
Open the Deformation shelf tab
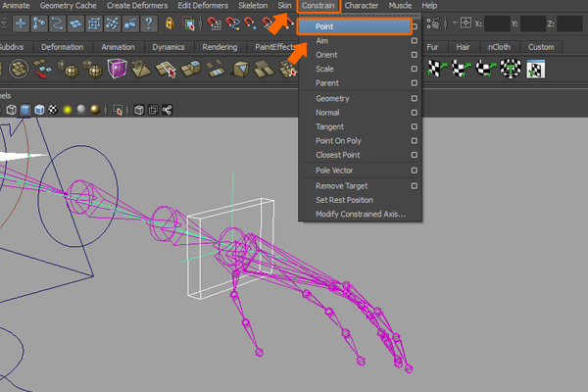coord(63,47)
